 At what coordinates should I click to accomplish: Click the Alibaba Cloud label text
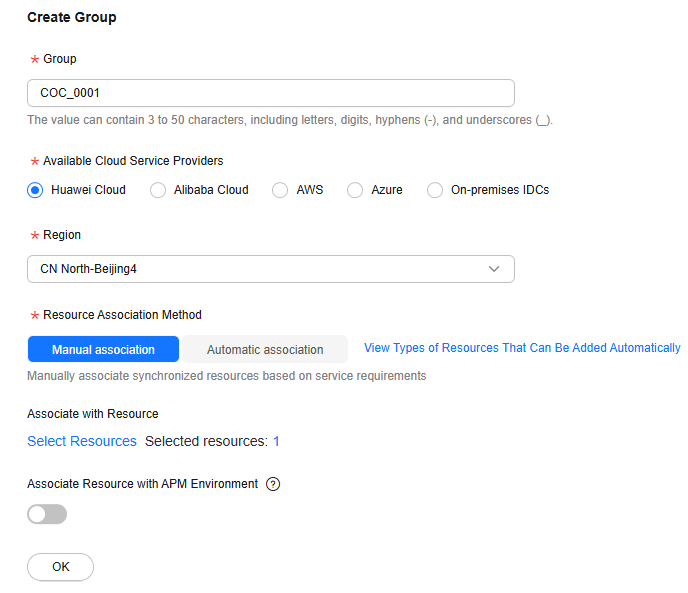tap(211, 190)
